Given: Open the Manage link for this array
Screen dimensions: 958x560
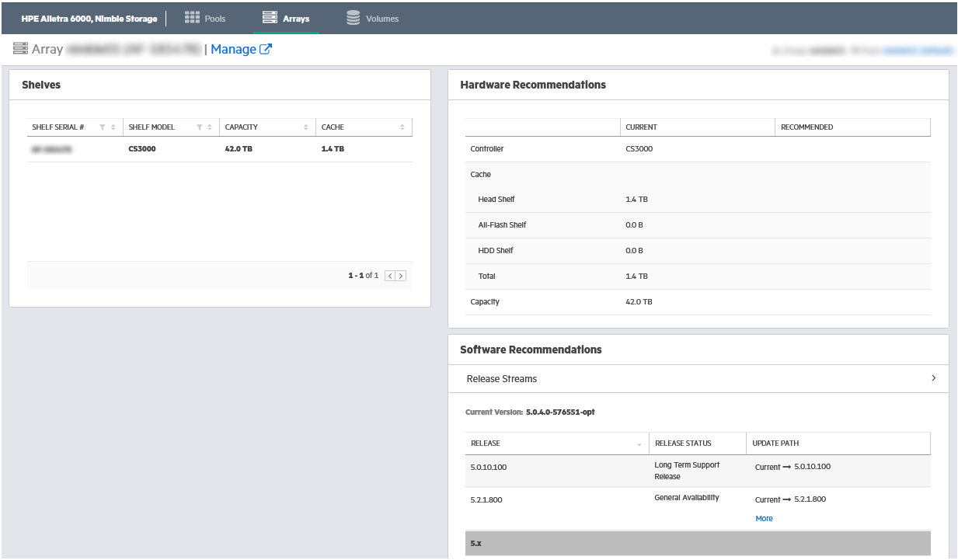Looking at the screenshot, I should [241, 49].
